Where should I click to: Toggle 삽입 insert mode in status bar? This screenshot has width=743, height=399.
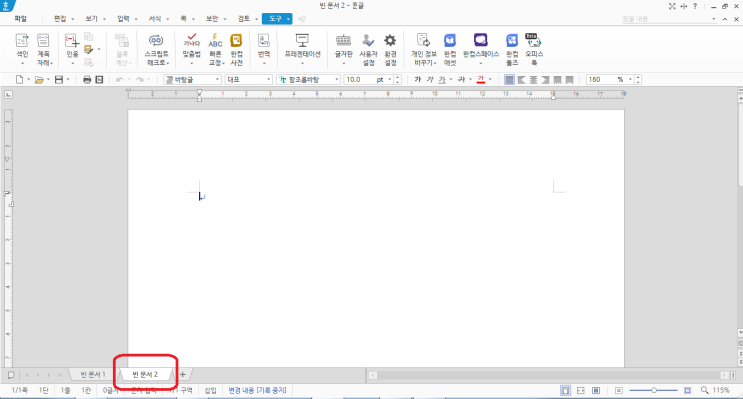pos(210,390)
